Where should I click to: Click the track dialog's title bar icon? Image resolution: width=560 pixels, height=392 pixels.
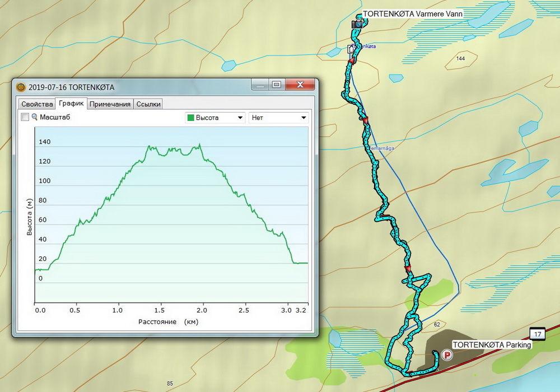pos(21,87)
